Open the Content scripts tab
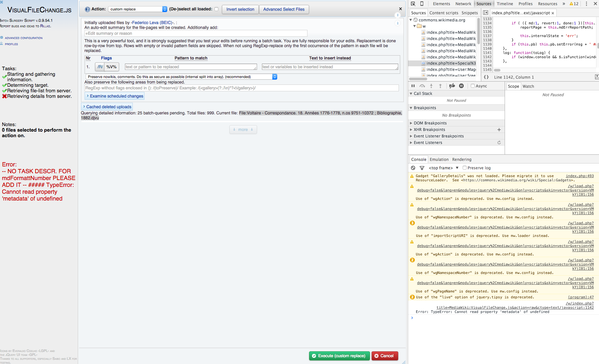Viewport: 599px width, 364px height. click(x=444, y=13)
